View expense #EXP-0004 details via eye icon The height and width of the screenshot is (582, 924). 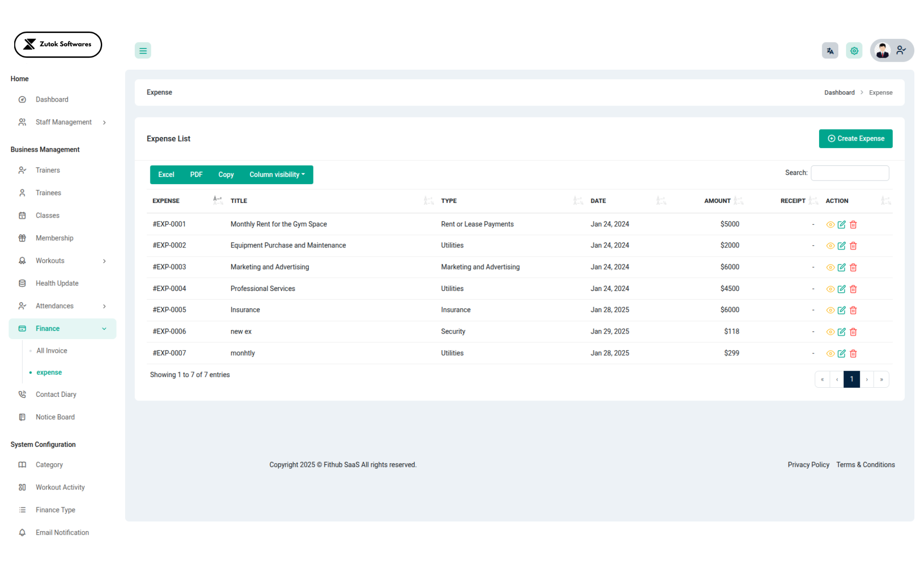[830, 289]
